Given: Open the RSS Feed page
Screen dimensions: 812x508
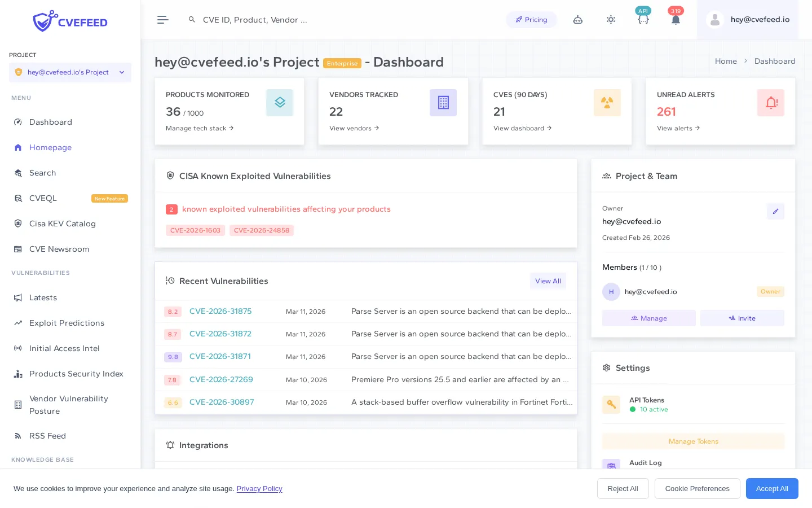Looking at the screenshot, I should (47, 436).
